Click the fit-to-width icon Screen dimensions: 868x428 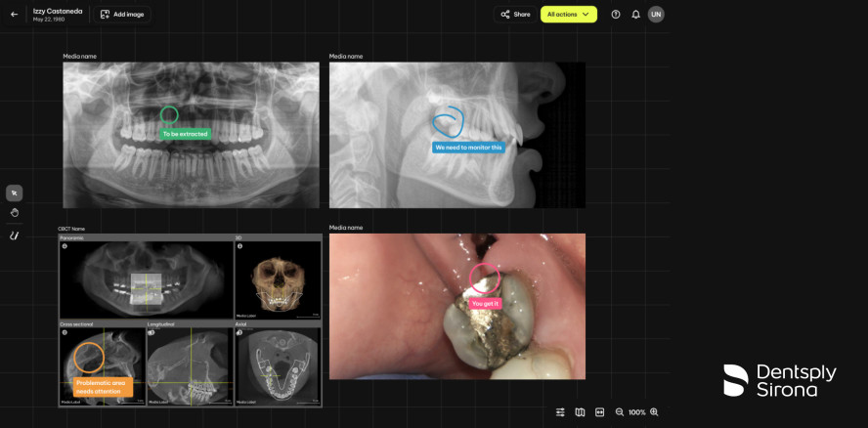tap(599, 412)
